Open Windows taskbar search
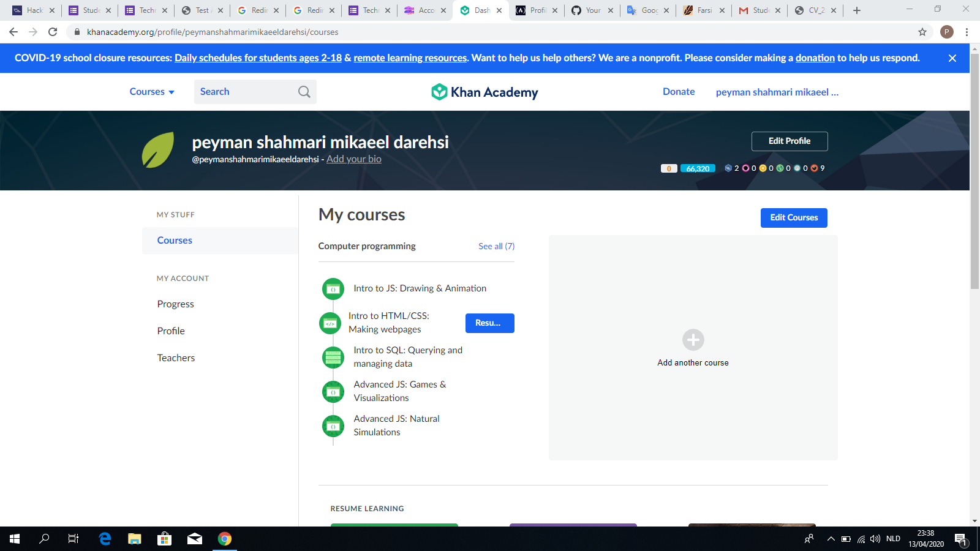The image size is (980, 551). point(44,539)
